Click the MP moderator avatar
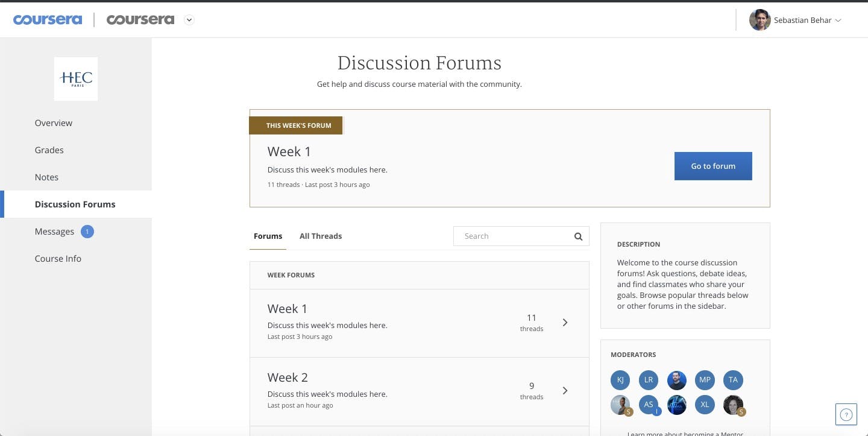The width and height of the screenshot is (868, 436). click(x=705, y=380)
